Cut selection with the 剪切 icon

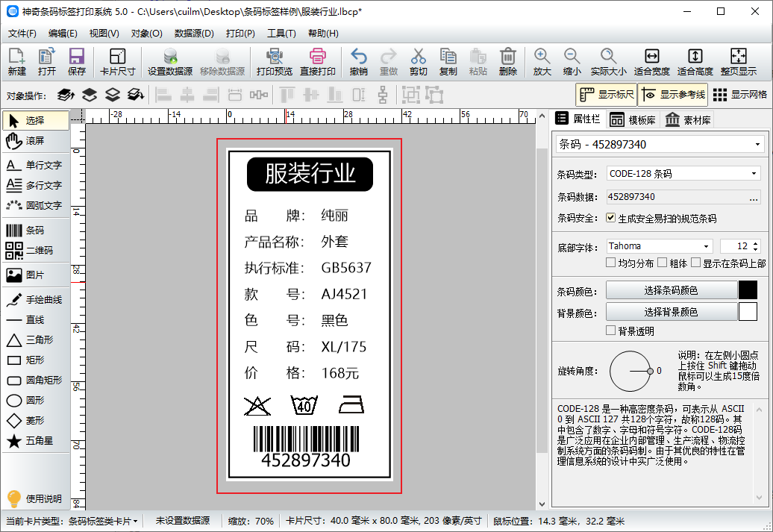coord(418,62)
